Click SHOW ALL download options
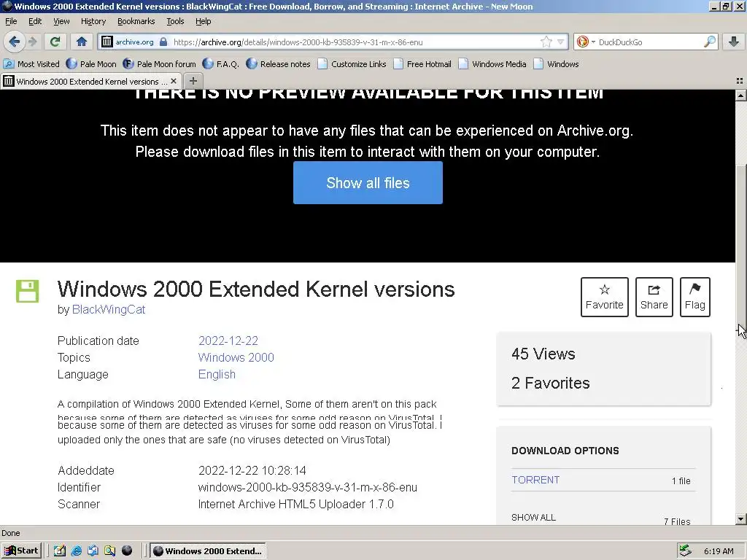The image size is (747, 560). coord(533,518)
